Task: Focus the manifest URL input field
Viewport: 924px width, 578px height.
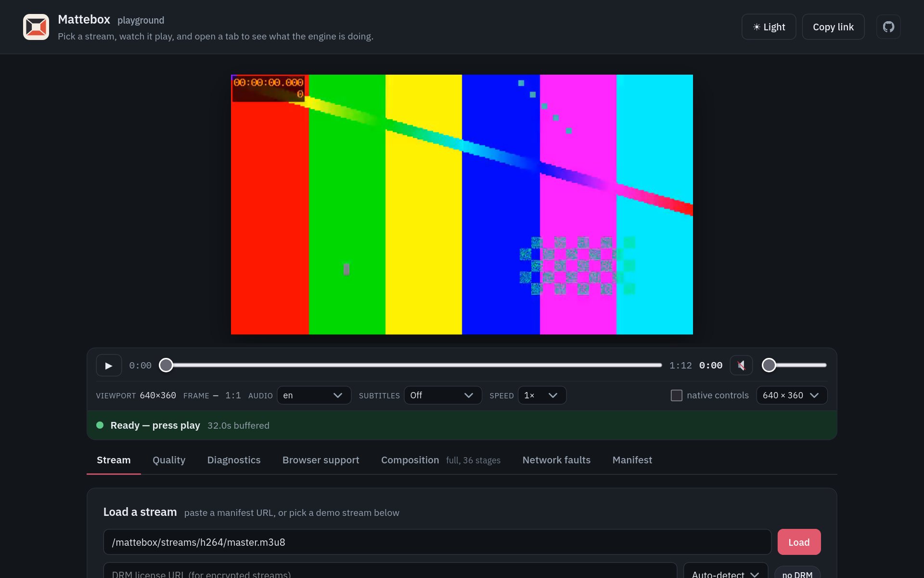Action: 437,542
